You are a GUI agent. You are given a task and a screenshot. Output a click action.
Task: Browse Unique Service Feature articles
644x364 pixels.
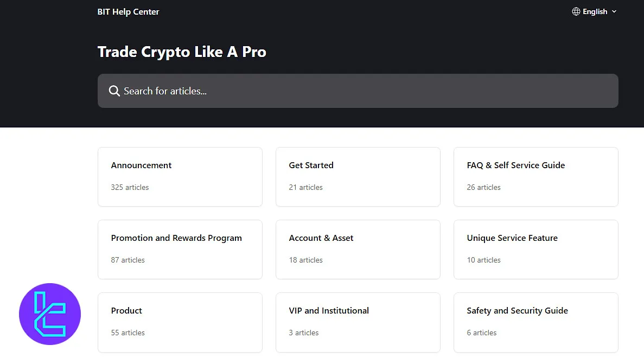[x=535, y=249]
